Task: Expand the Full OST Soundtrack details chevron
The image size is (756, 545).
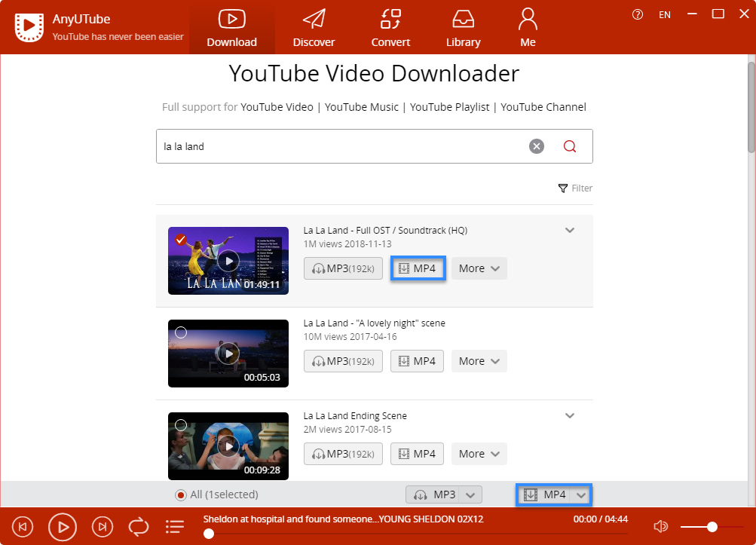Action: point(570,230)
